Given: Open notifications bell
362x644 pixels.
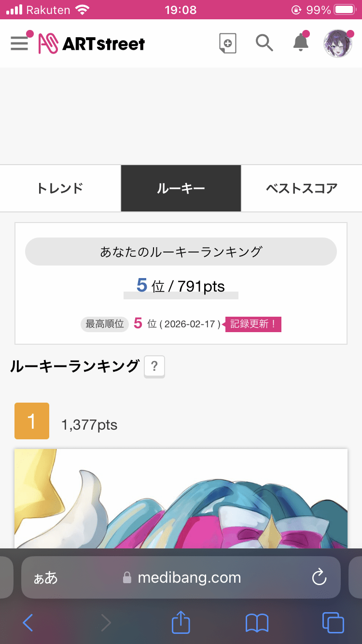Looking at the screenshot, I should (x=301, y=43).
